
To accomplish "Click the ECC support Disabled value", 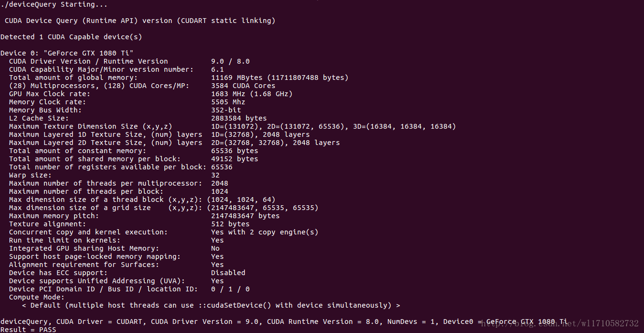I will tap(228, 273).
